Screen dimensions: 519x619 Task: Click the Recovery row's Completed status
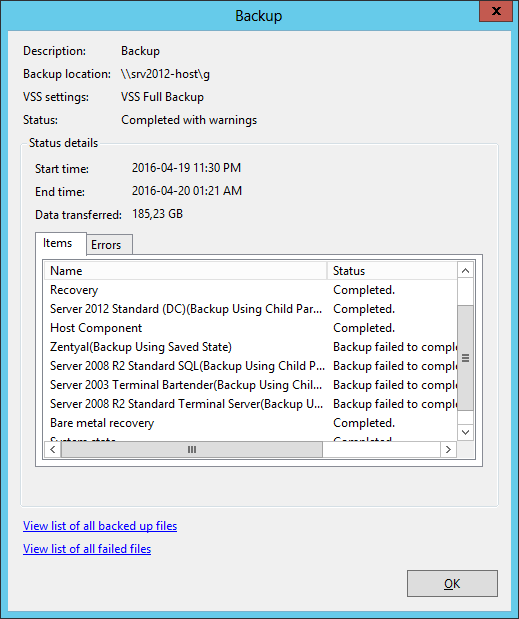click(x=364, y=290)
